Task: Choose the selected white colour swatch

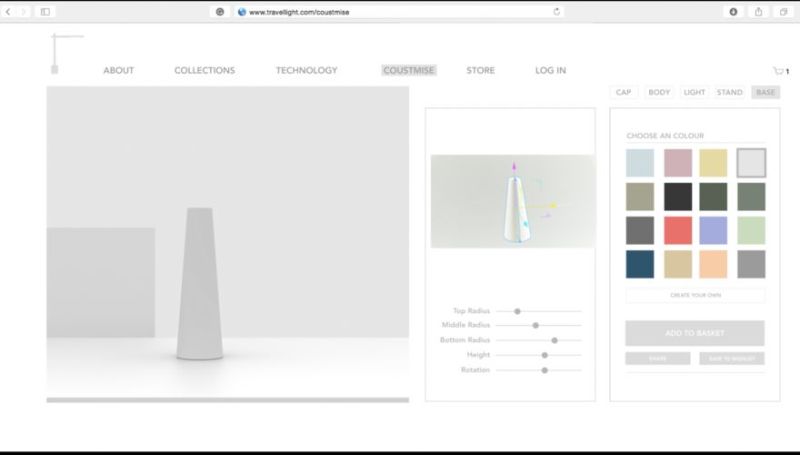Action: pyautogui.click(x=751, y=163)
